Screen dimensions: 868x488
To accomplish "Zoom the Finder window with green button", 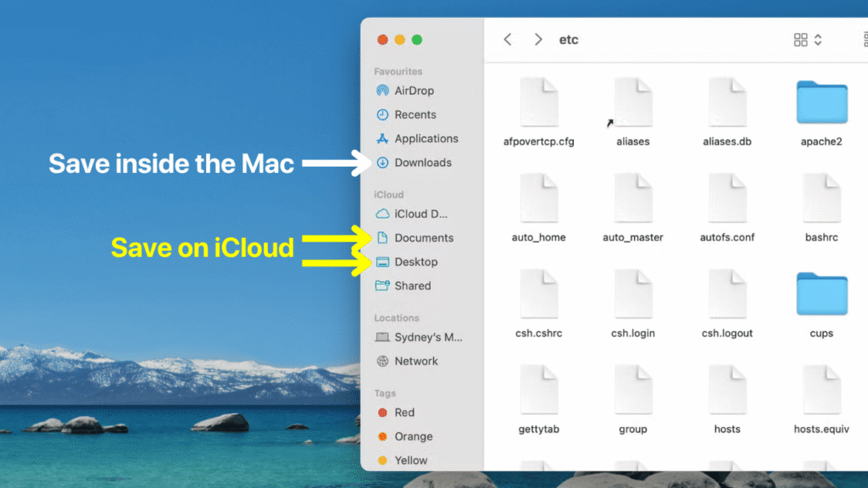I will (417, 40).
